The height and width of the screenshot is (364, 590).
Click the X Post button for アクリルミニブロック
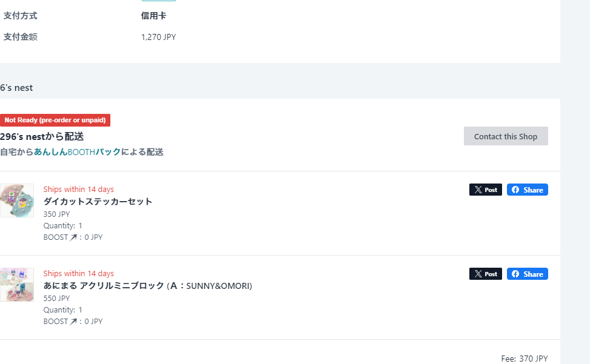(485, 274)
